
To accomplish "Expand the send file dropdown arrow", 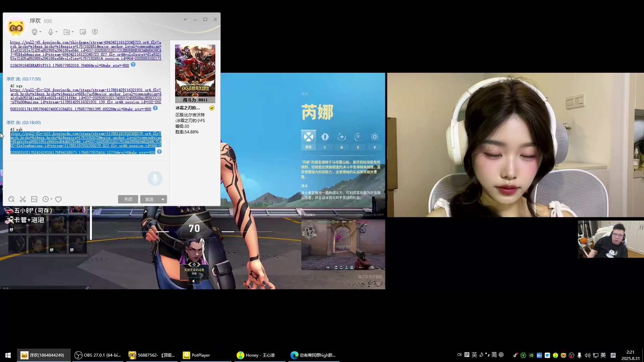I will tap(72, 32).
